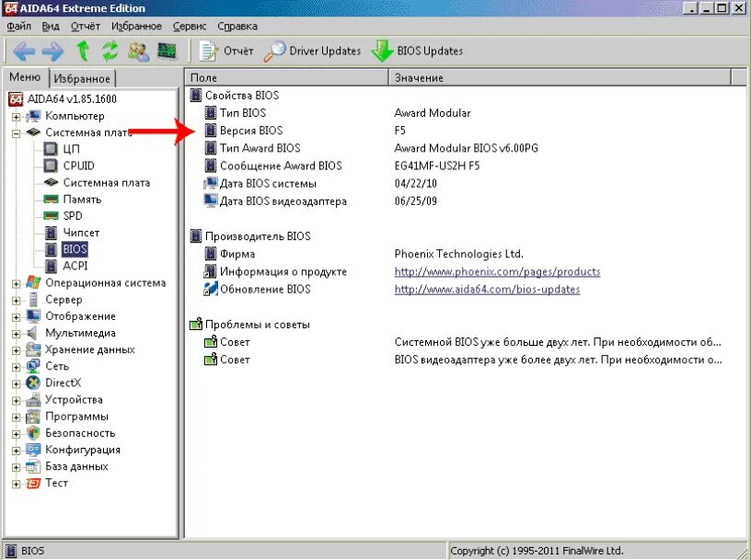The image size is (751, 560).
Task: Select the Память tree item
Action: coord(82,200)
